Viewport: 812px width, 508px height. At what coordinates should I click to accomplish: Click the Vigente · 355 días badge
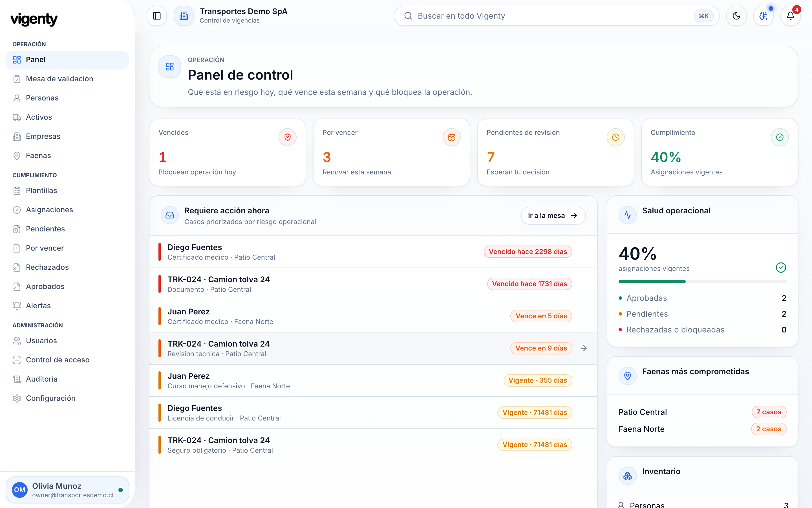[x=538, y=381]
